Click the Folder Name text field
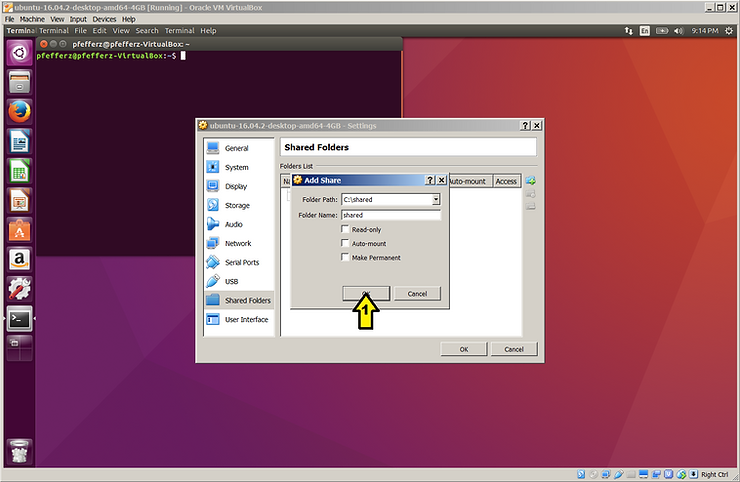740x482 pixels. [x=391, y=215]
